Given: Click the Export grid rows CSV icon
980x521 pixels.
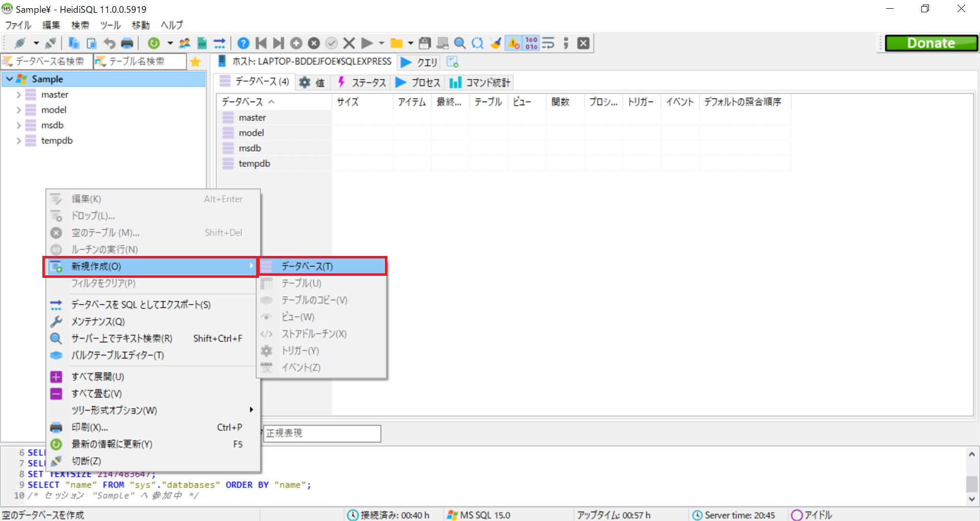Looking at the screenshot, I should [202, 43].
